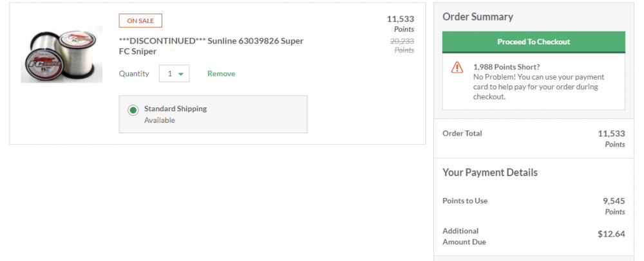The width and height of the screenshot is (644, 261).
Task: Click the orange warning triangle icon
Action: tap(457, 67)
